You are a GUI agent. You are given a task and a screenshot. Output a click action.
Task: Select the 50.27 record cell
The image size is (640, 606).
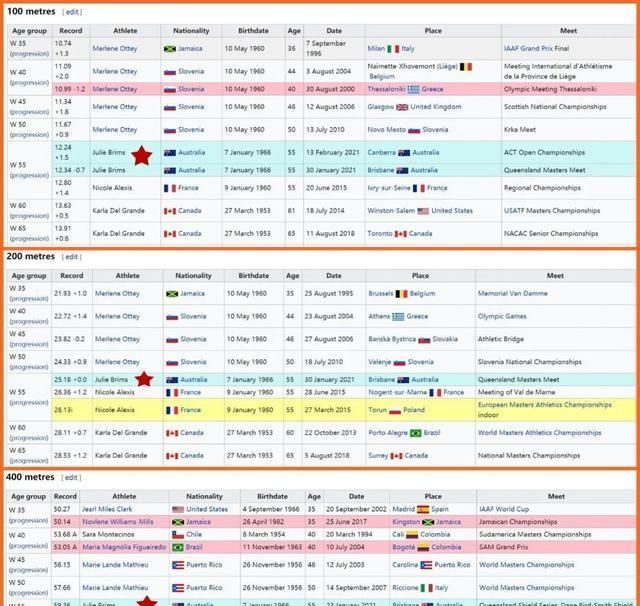coord(65,509)
